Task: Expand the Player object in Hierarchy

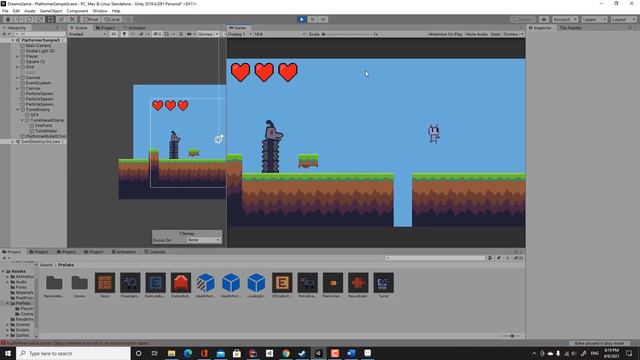Action: (x=18, y=56)
